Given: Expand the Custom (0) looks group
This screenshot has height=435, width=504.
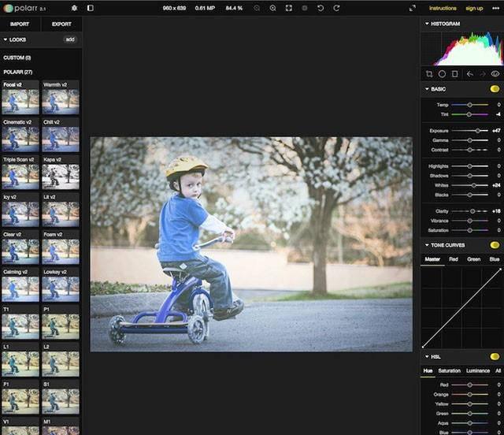Looking at the screenshot, I should (x=17, y=58).
